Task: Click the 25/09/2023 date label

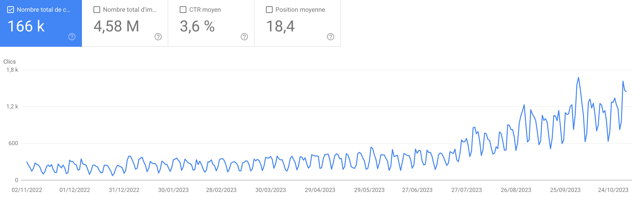Action: (565, 190)
